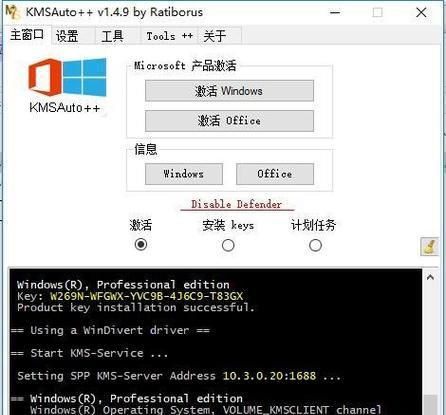
Task: Open the Tools ++ tab
Action: (169, 36)
